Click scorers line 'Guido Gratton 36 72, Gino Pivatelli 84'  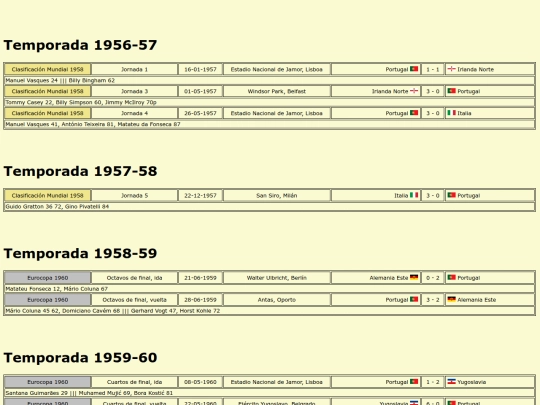[x=269, y=206]
